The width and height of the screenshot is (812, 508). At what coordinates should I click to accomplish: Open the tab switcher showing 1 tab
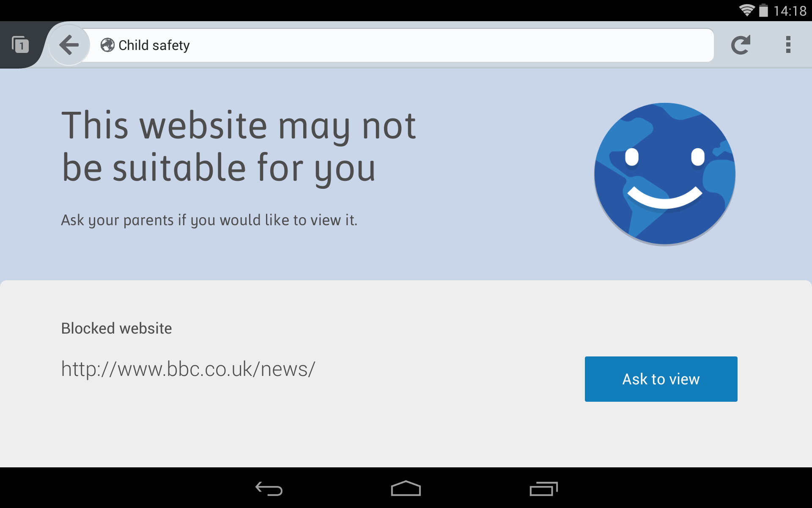click(20, 45)
